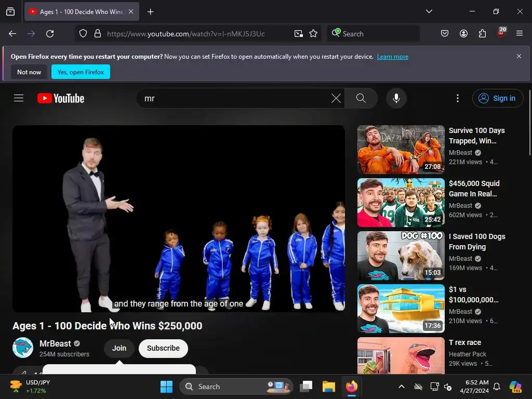Click the YouTube page scrollbar thumb

tap(530, 122)
